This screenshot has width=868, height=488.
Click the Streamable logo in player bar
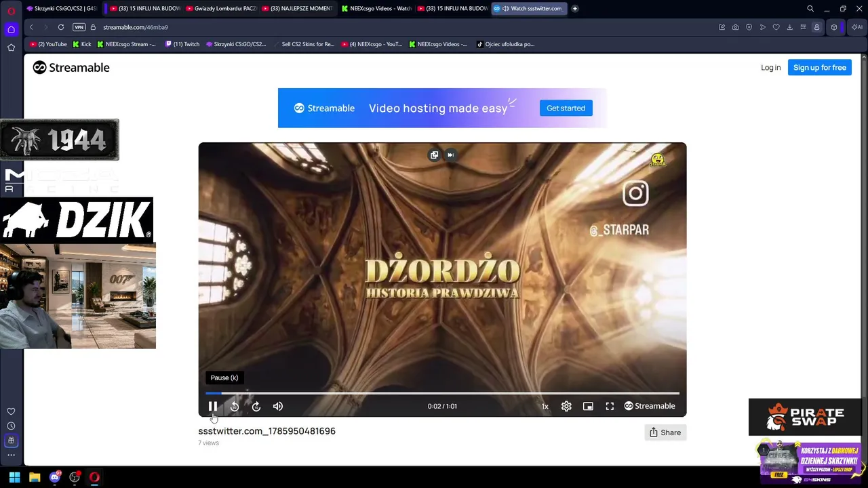point(650,406)
